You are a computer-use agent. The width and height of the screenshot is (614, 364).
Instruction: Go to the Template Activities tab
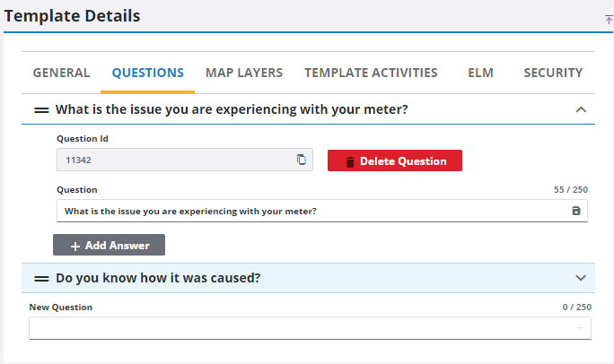tap(371, 73)
